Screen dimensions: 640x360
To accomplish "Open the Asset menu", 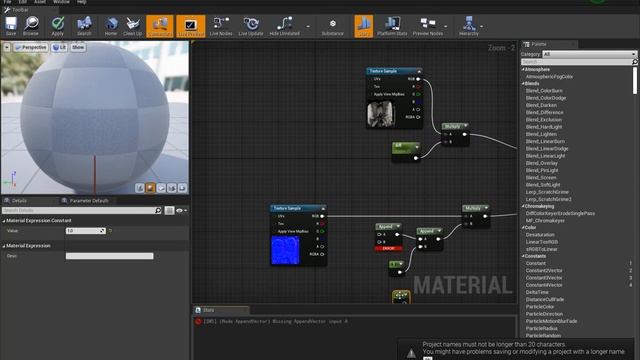I will [40, 2].
